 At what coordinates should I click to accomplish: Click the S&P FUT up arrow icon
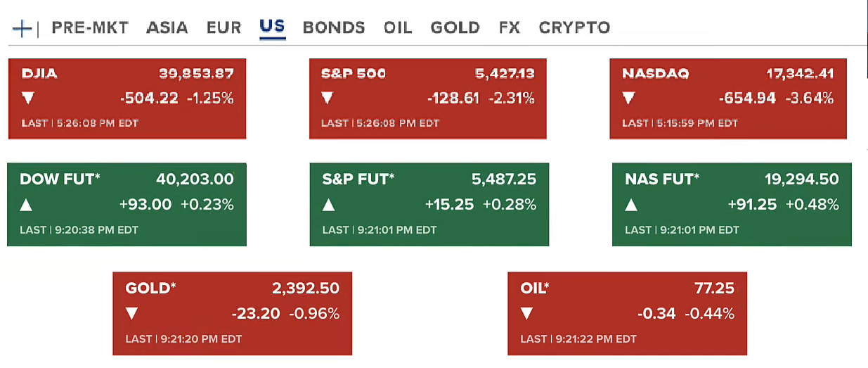pyautogui.click(x=328, y=205)
